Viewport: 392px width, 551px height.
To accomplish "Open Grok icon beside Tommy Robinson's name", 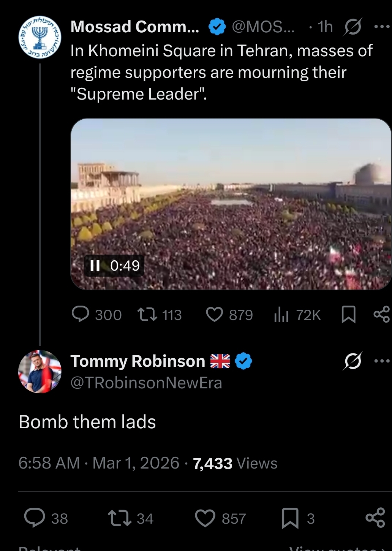I will [352, 361].
